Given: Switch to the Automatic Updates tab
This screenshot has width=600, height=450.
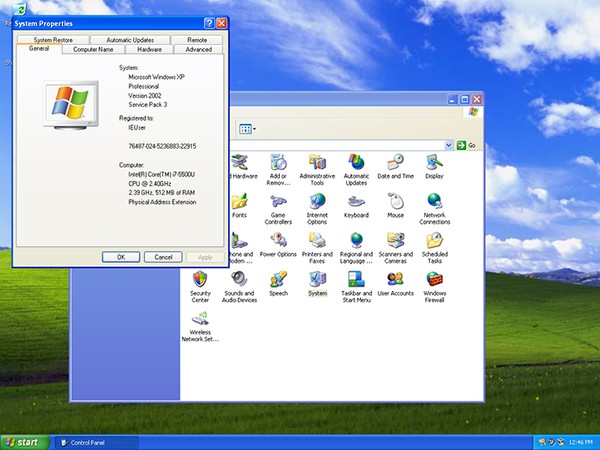Looking at the screenshot, I should 130,40.
